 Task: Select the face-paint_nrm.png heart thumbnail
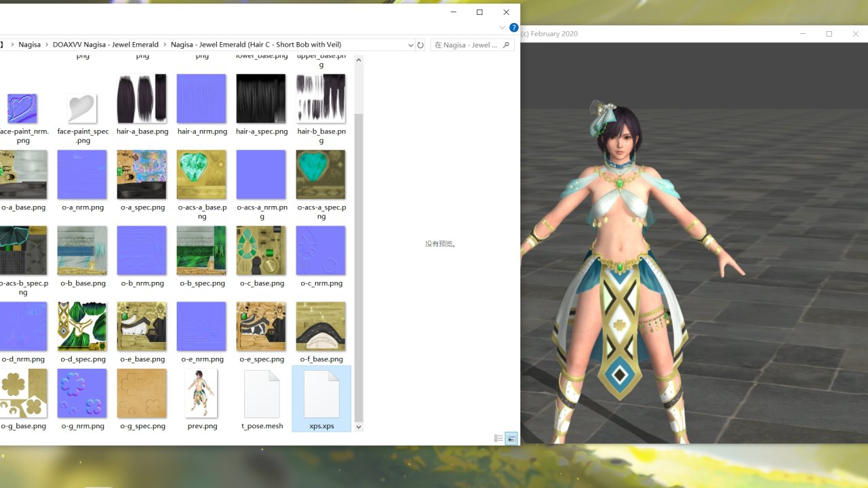[x=22, y=108]
